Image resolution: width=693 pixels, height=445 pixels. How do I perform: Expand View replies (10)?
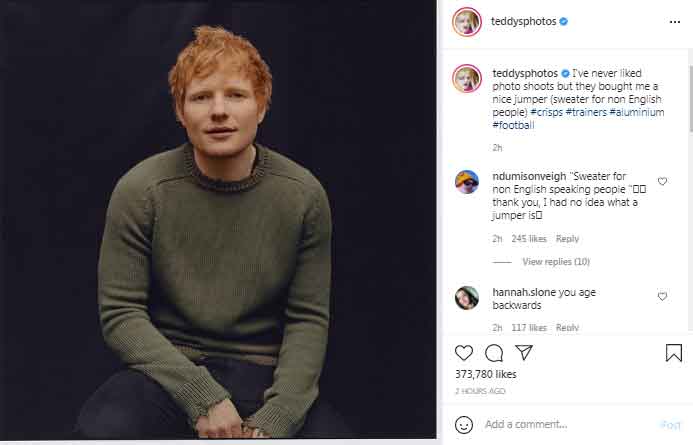555,262
